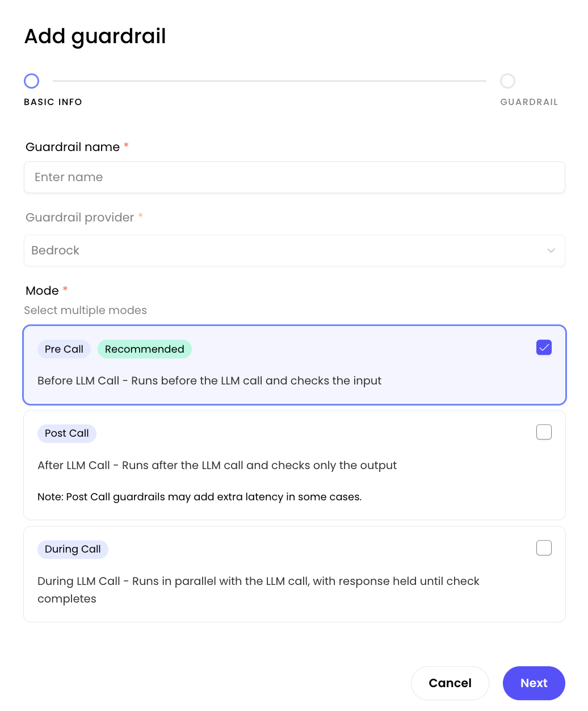The height and width of the screenshot is (711, 588).
Task: Click the Recommended tag
Action: (x=144, y=349)
